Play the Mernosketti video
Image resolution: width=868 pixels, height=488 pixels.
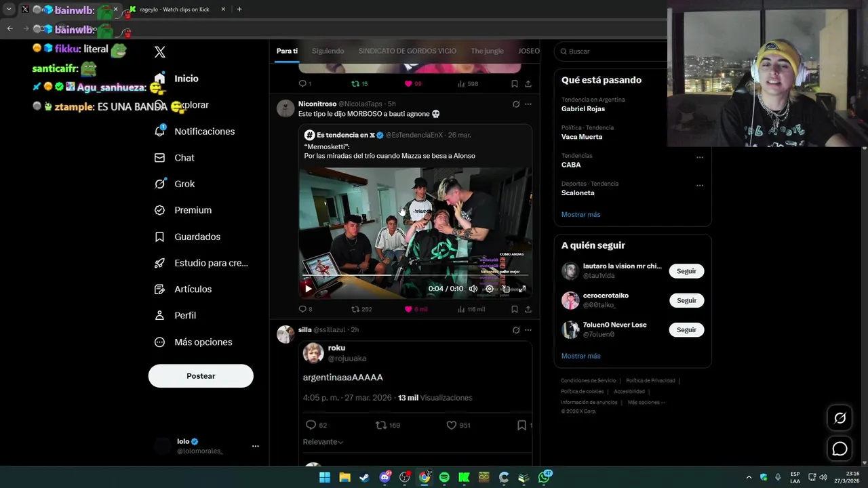[x=308, y=289]
